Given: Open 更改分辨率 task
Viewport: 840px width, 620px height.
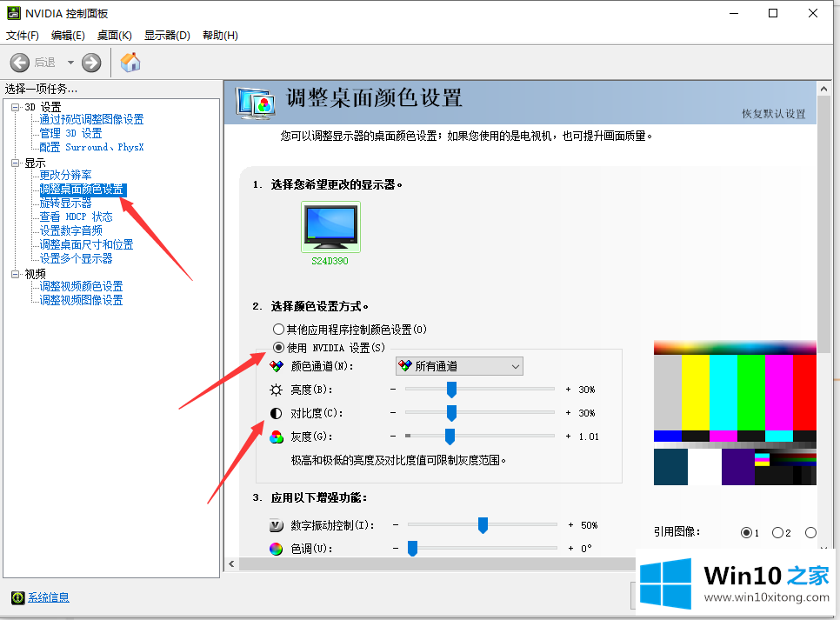Looking at the screenshot, I should click(x=65, y=175).
